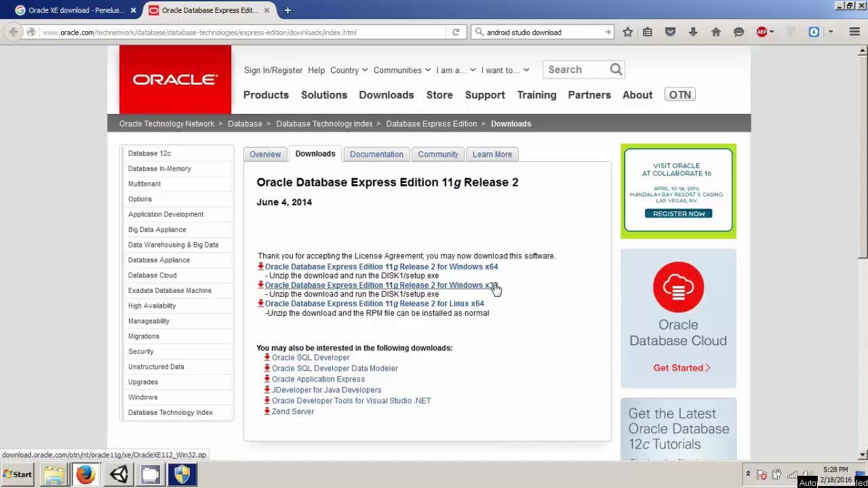Screen dimensions: 868x488
Task: Submit Oracle site search magnifier
Action: point(616,69)
